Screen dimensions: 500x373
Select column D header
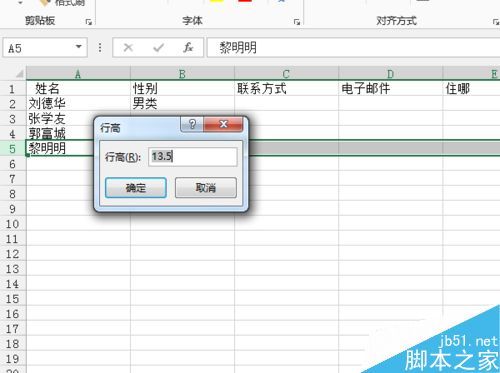390,74
